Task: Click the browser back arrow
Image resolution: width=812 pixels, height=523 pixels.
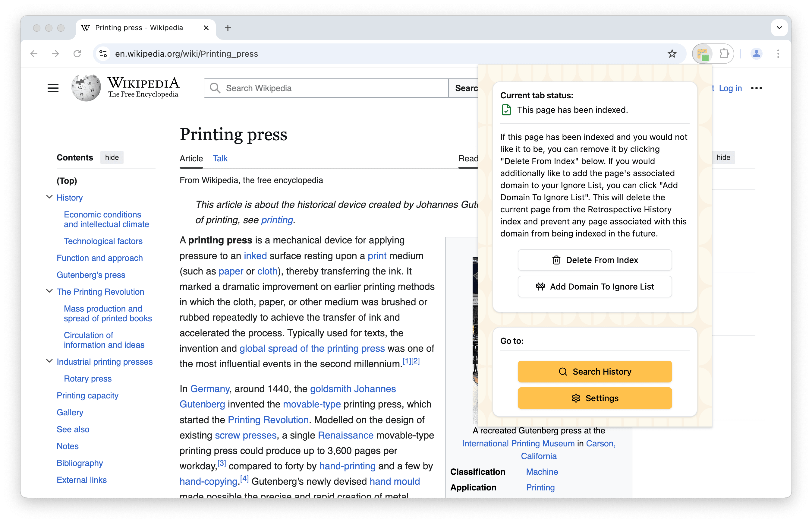Action: [x=34, y=54]
